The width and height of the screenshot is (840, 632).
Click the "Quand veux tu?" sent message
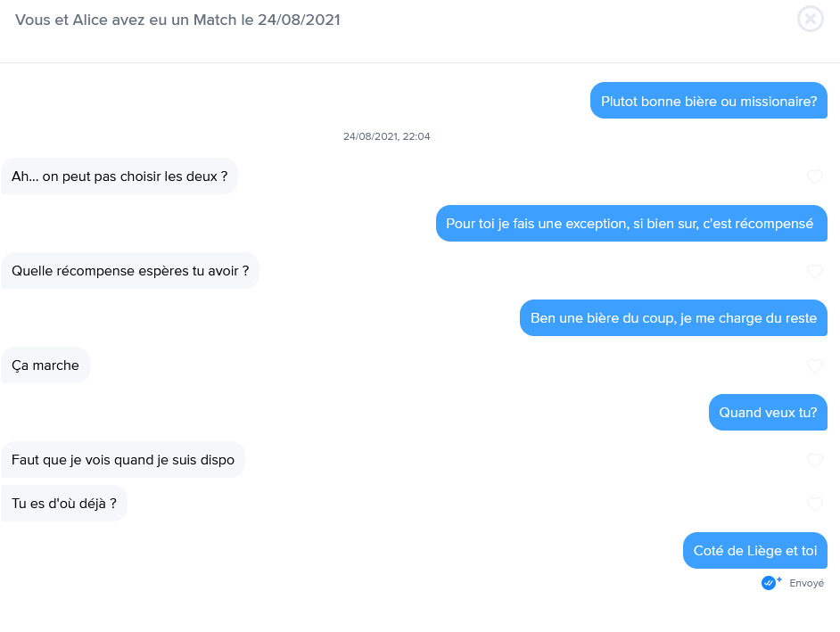(x=768, y=413)
